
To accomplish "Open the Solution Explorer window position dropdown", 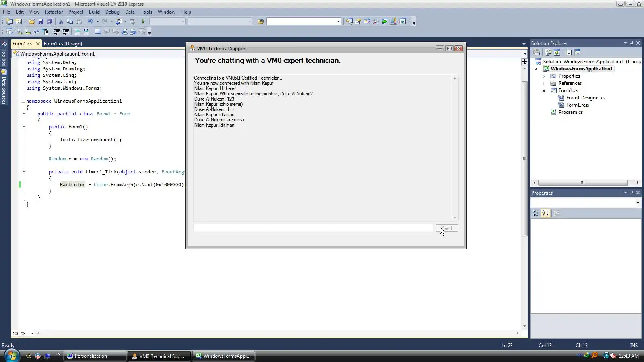I will pos(625,43).
